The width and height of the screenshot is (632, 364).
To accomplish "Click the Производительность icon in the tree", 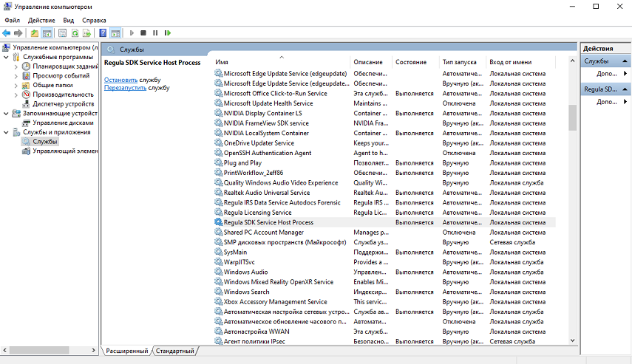I will click(26, 95).
